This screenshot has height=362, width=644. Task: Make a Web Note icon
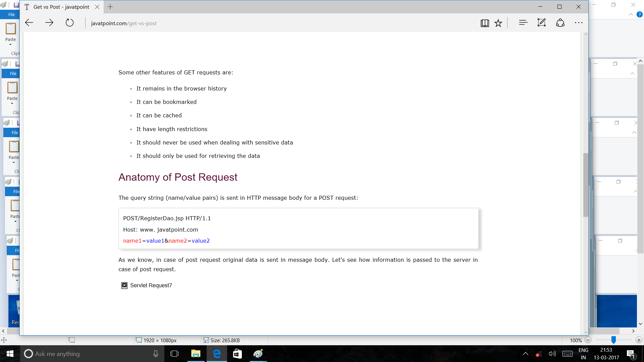click(541, 23)
